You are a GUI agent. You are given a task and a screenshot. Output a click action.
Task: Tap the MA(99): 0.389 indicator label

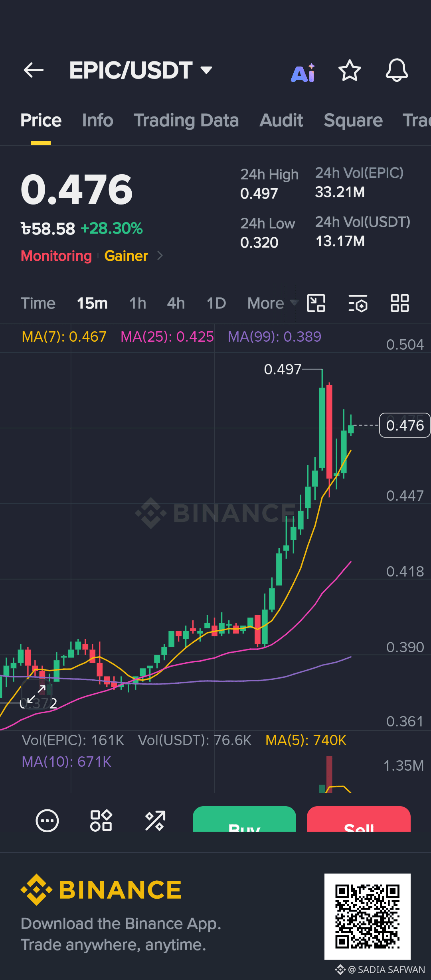pos(275,337)
